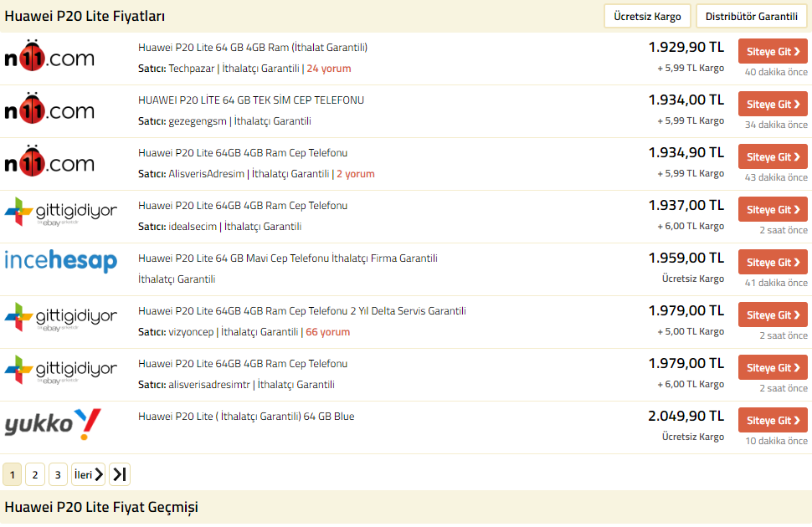Screen dimensions: 812x527
Task: Select page 3 in pagination
Action: (x=58, y=475)
